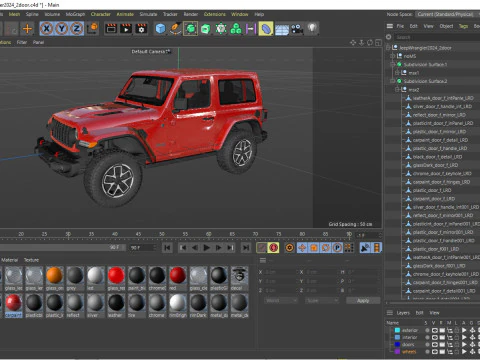Toggle point level animation icon
Image resolution: width=480 pixels, height=360 pixels.
click(x=349, y=248)
